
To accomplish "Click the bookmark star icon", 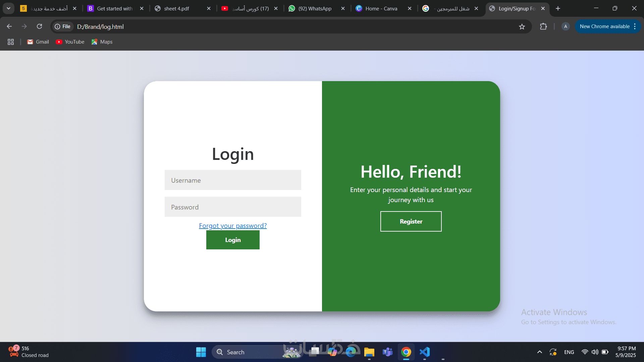I will coord(522,27).
